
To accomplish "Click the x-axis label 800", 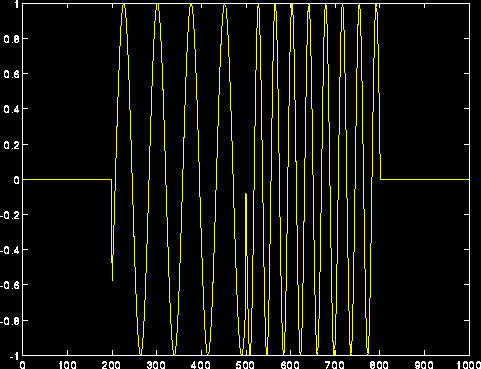I will point(379,365).
